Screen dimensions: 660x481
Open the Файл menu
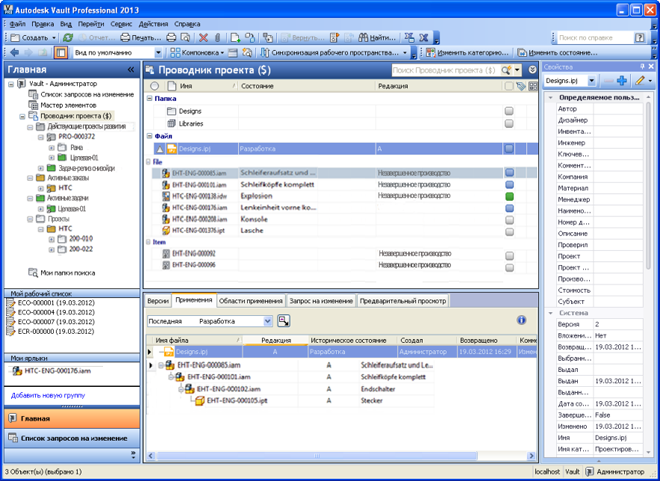[x=17, y=24]
